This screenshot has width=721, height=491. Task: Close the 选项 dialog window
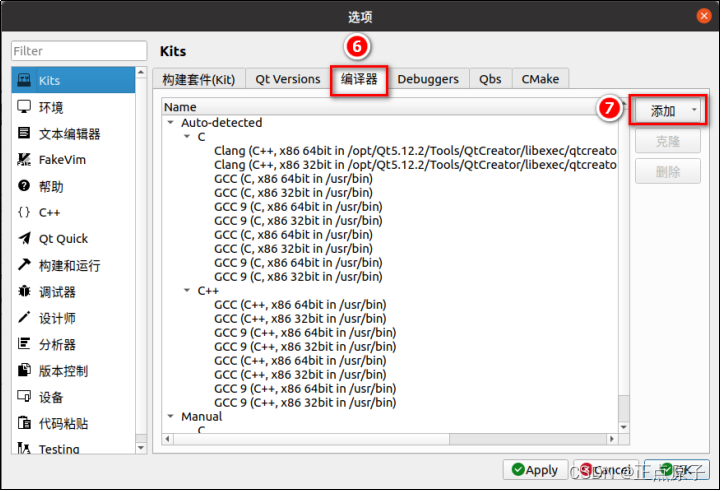[704, 16]
